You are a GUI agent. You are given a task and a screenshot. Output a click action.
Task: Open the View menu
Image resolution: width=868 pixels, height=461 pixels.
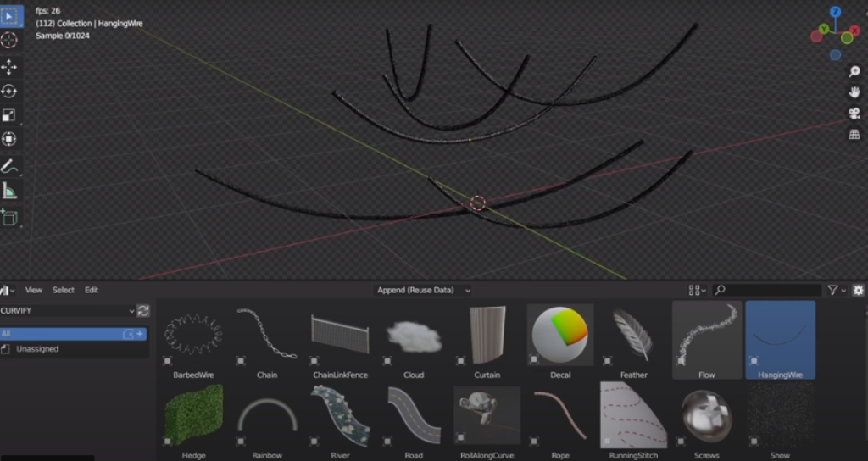[x=33, y=290]
